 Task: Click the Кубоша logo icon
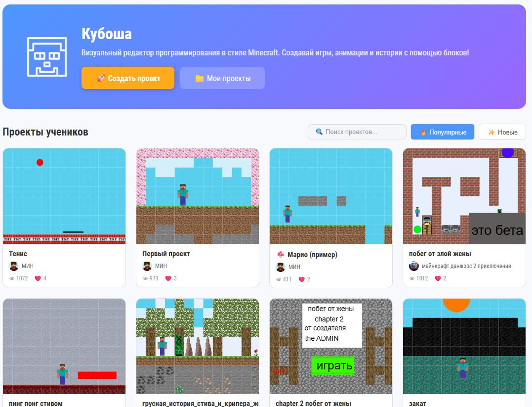[x=46, y=56]
